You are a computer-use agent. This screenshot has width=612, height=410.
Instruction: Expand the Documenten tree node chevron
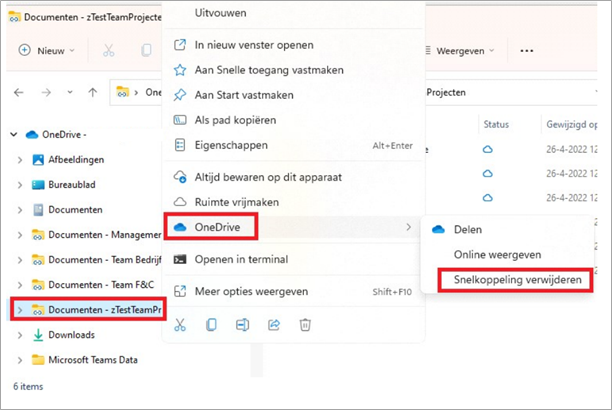[x=20, y=210]
